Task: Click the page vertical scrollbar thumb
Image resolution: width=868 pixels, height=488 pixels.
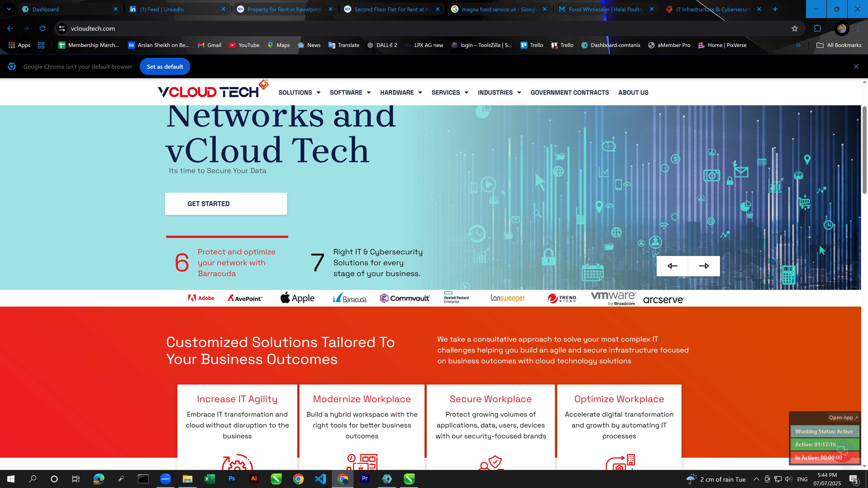Action: [x=865, y=150]
